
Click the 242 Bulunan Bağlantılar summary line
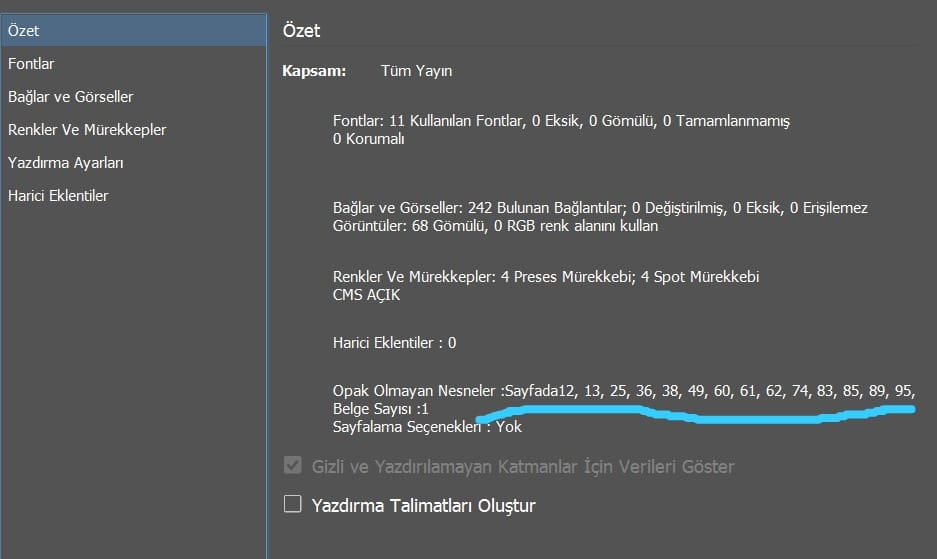click(600, 208)
